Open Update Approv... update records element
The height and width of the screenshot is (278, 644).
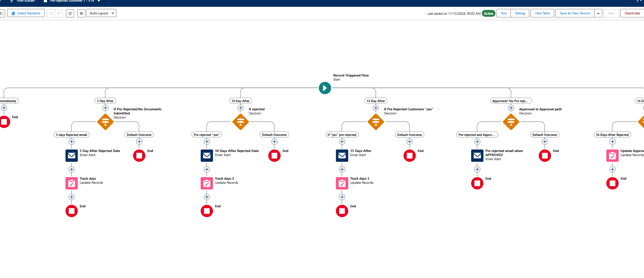[613, 156]
